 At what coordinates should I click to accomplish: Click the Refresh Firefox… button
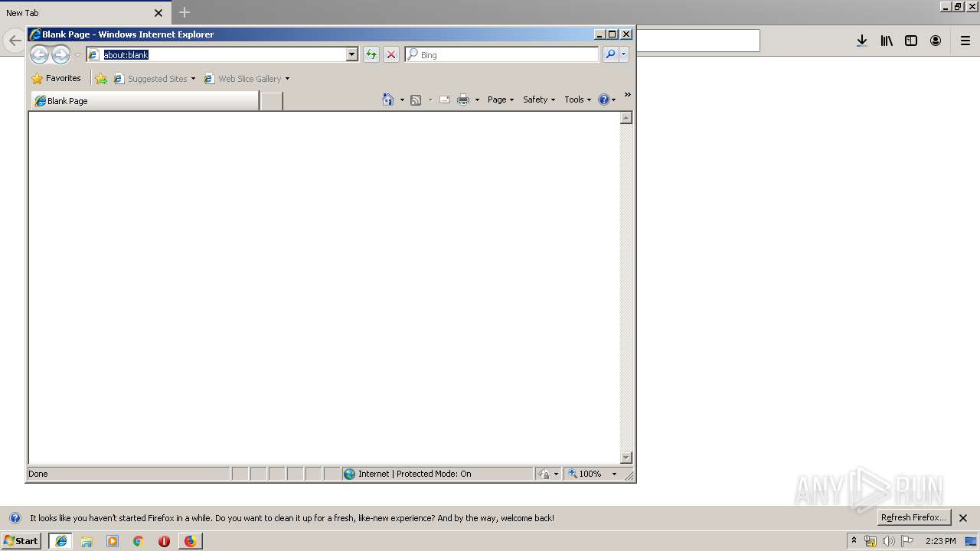point(914,517)
